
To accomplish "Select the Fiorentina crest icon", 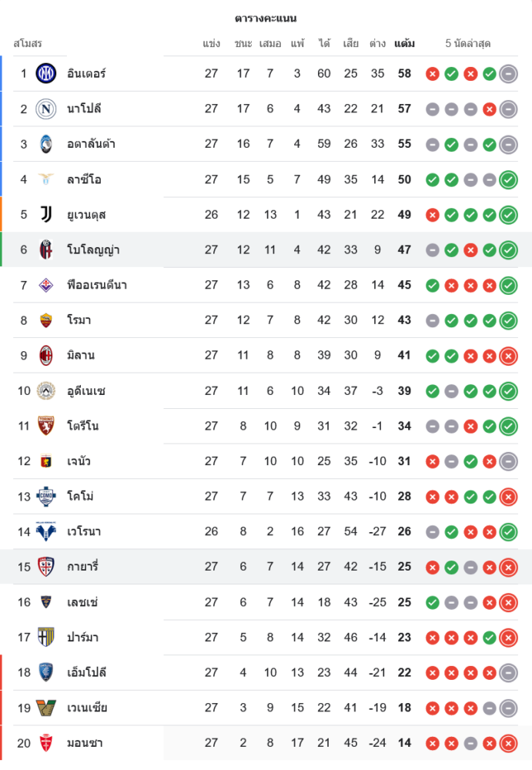I will pos(47,285).
